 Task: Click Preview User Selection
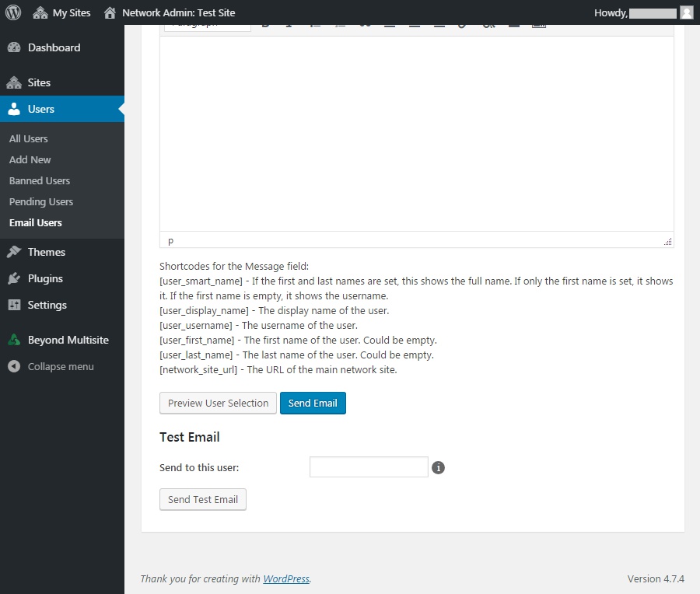point(218,403)
